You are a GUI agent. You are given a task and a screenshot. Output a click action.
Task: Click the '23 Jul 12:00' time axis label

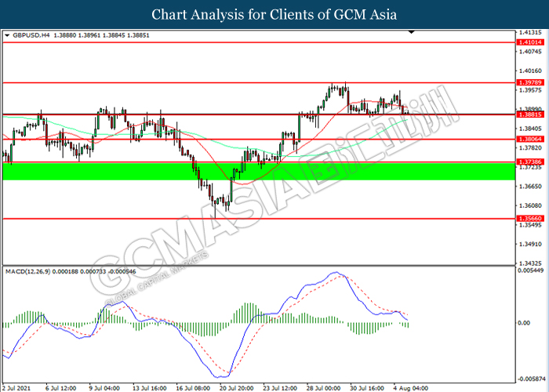click(x=280, y=388)
